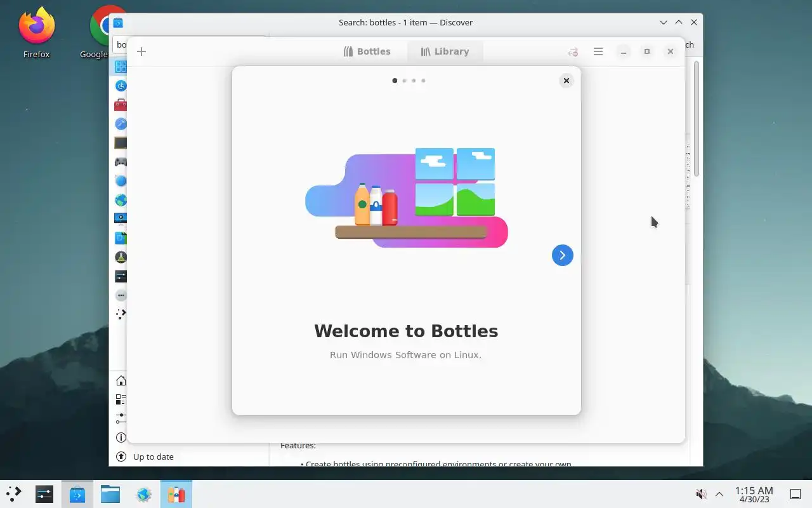Switch to Discover in the taskbar
This screenshot has width=812, height=508.
tap(77, 494)
